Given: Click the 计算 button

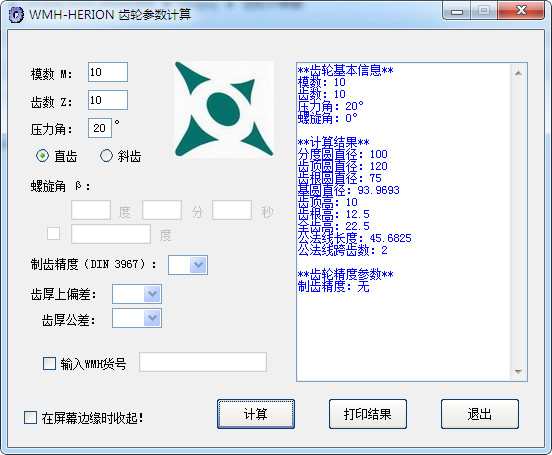Looking at the screenshot, I should click(256, 414).
